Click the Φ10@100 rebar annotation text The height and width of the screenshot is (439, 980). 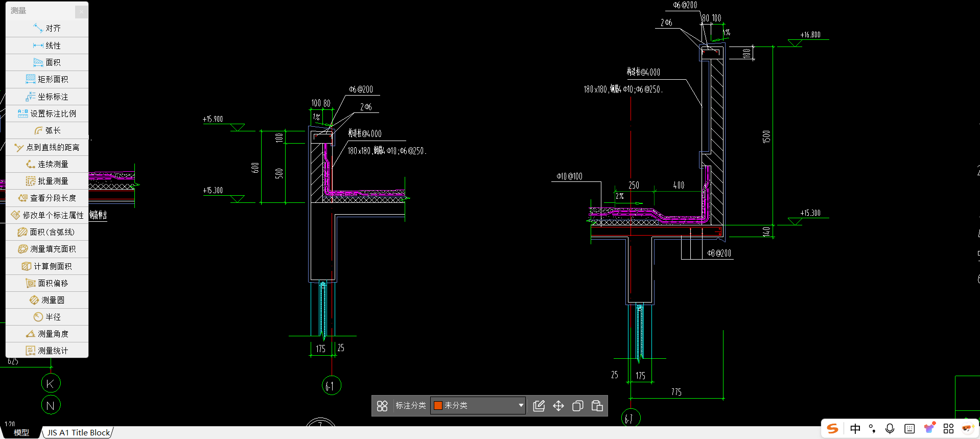pos(570,176)
